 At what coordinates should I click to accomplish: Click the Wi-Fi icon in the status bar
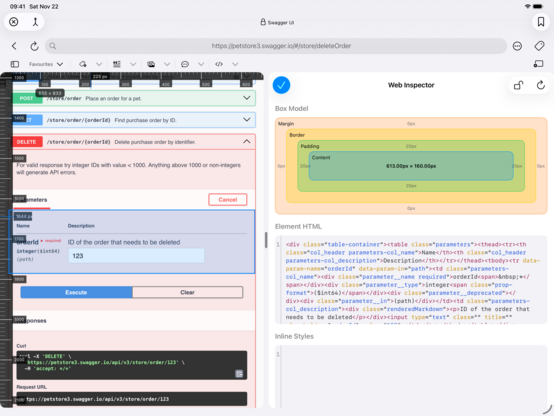click(528, 6)
